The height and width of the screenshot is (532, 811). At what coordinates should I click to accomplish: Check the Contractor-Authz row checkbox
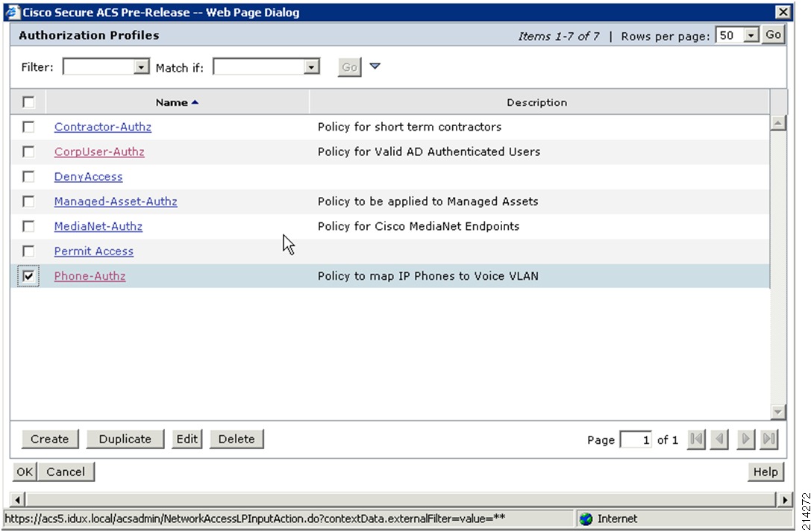[x=28, y=127]
